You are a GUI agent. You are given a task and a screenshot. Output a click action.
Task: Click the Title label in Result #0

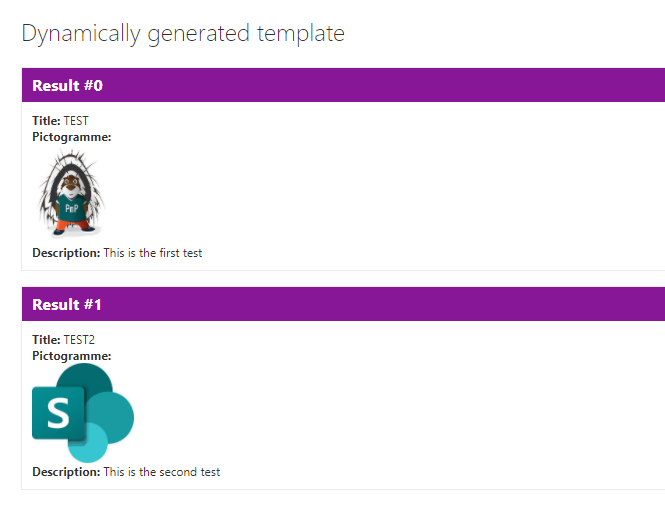point(46,121)
